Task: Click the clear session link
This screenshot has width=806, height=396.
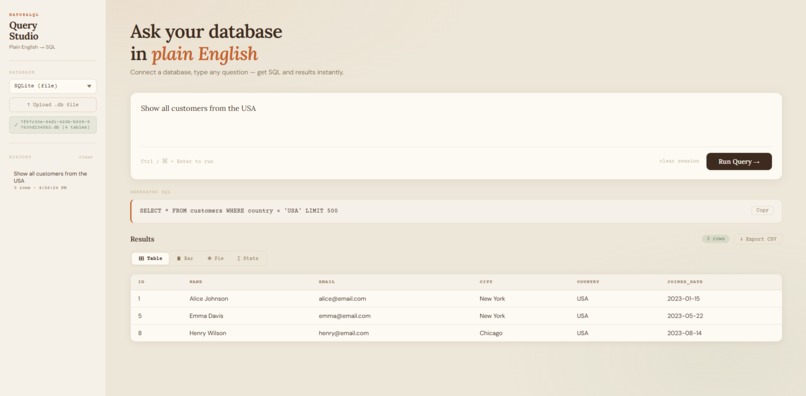Action: pos(679,161)
